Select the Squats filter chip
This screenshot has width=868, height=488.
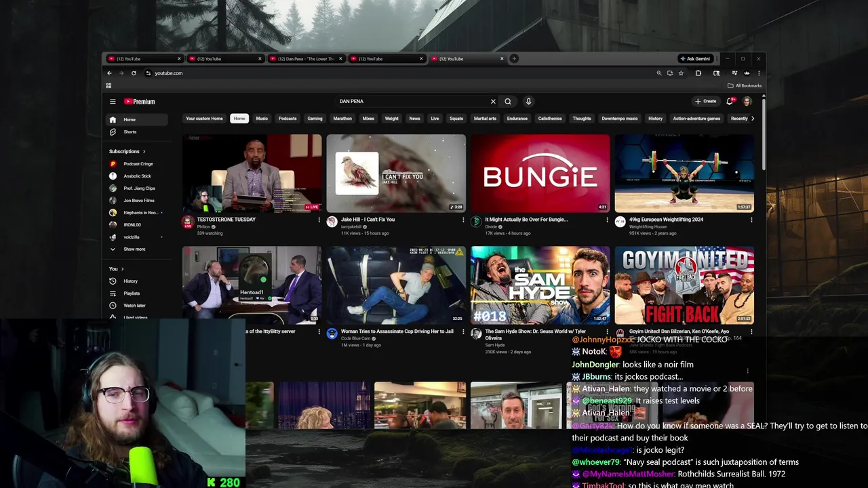point(456,119)
